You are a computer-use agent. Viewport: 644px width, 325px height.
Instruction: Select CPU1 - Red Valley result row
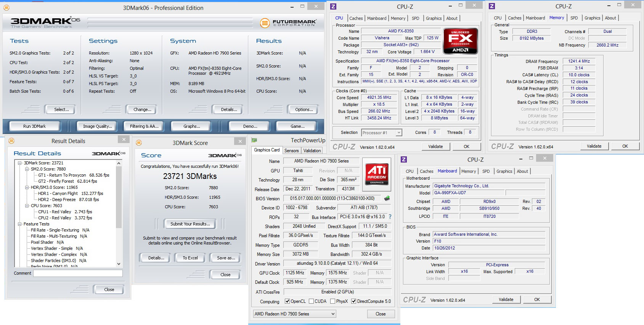click(x=65, y=212)
